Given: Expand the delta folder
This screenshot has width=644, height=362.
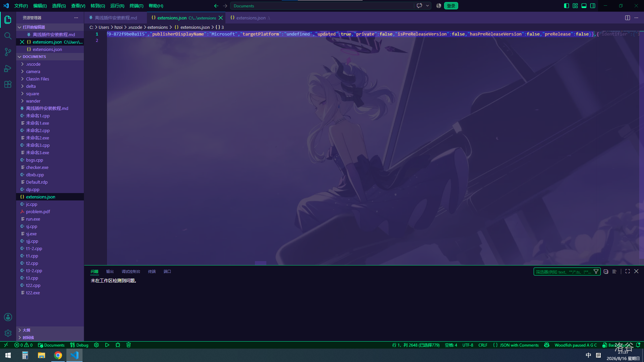Looking at the screenshot, I should 50,86.
